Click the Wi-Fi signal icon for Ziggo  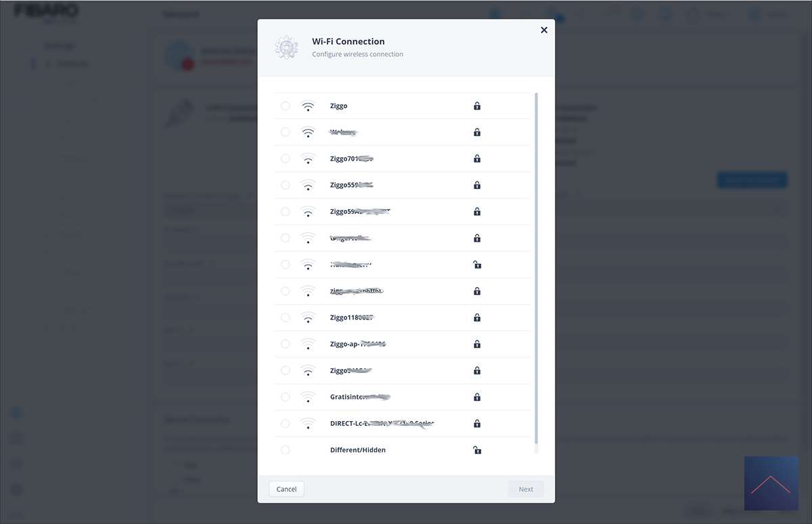tap(308, 106)
